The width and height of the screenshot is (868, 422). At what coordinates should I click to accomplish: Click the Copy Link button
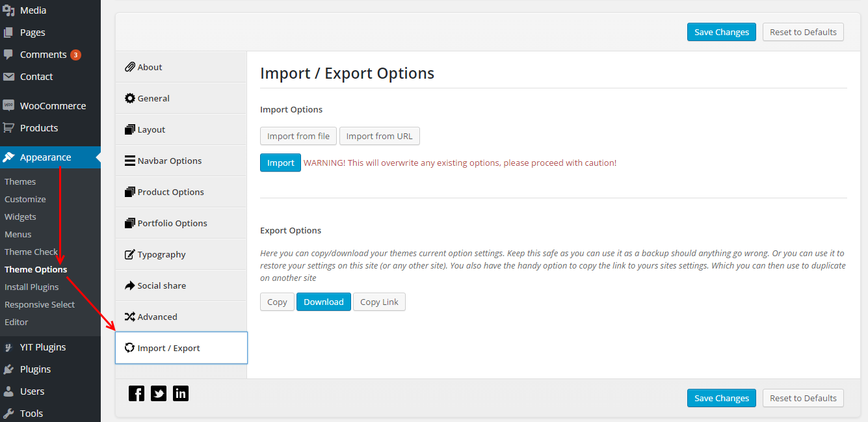tap(379, 302)
